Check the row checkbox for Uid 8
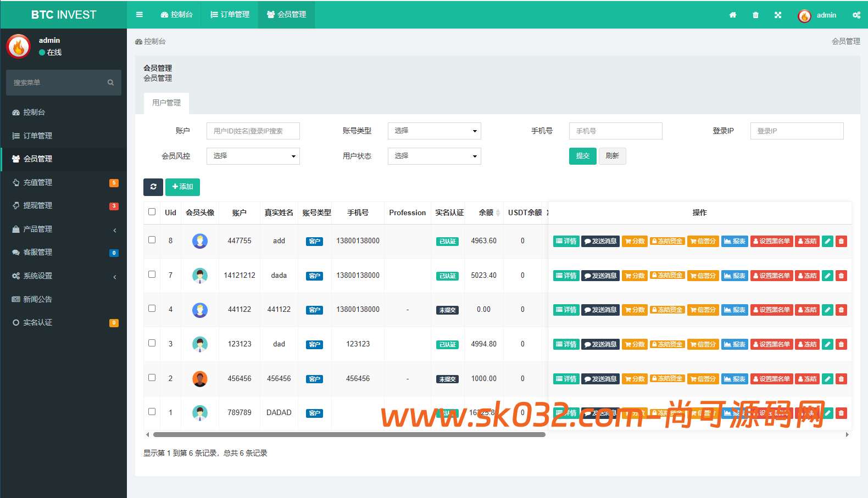The height and width of the screenshot is (498, 868). pos(152,240)
